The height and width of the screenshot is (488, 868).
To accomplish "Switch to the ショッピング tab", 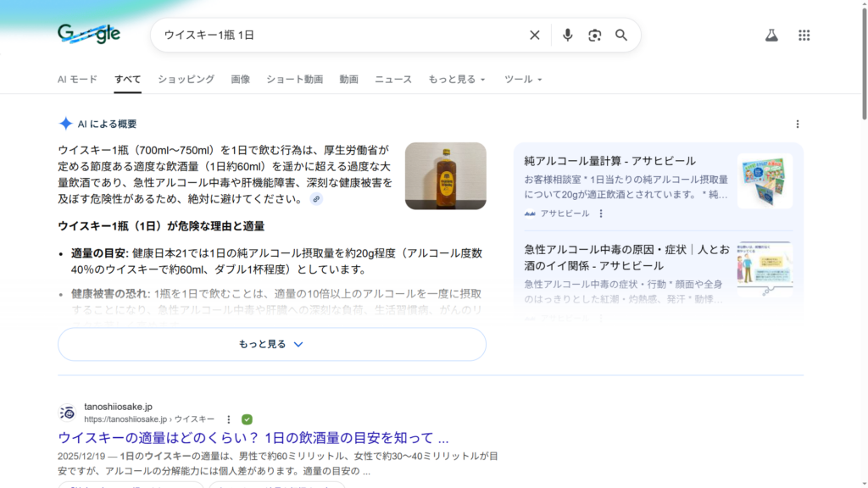I will pos(186,79).
